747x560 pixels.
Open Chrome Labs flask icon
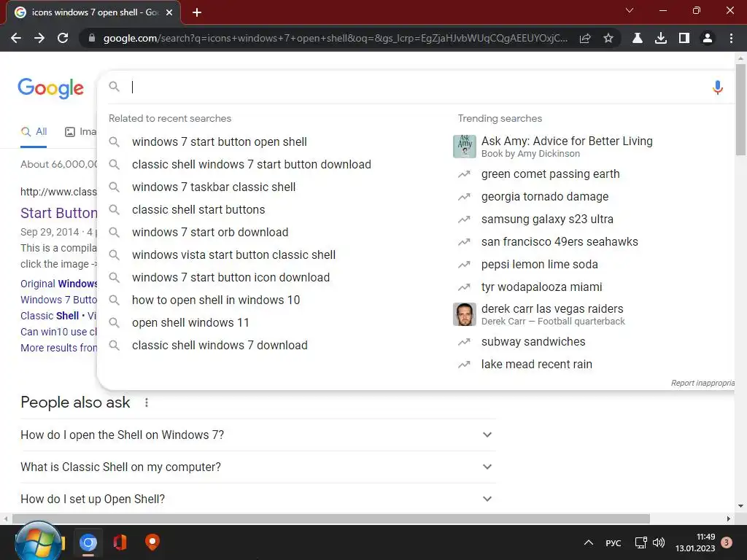[x=638, y=38]
